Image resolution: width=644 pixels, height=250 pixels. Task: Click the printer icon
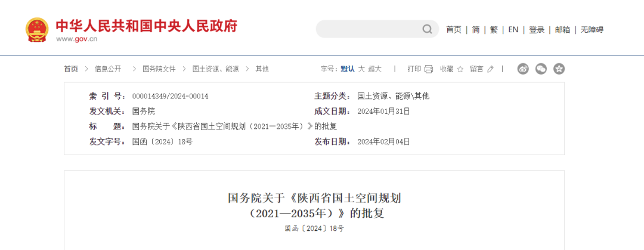429,69
